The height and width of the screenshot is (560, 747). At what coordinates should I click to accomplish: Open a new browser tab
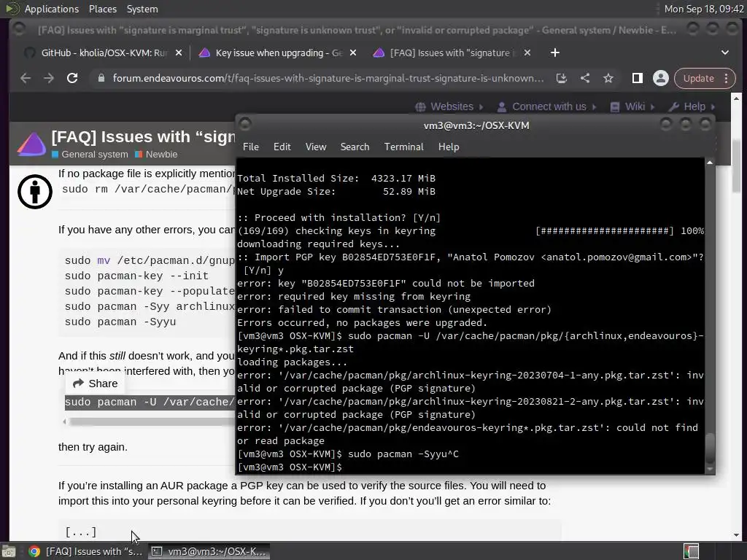[555, 52]
